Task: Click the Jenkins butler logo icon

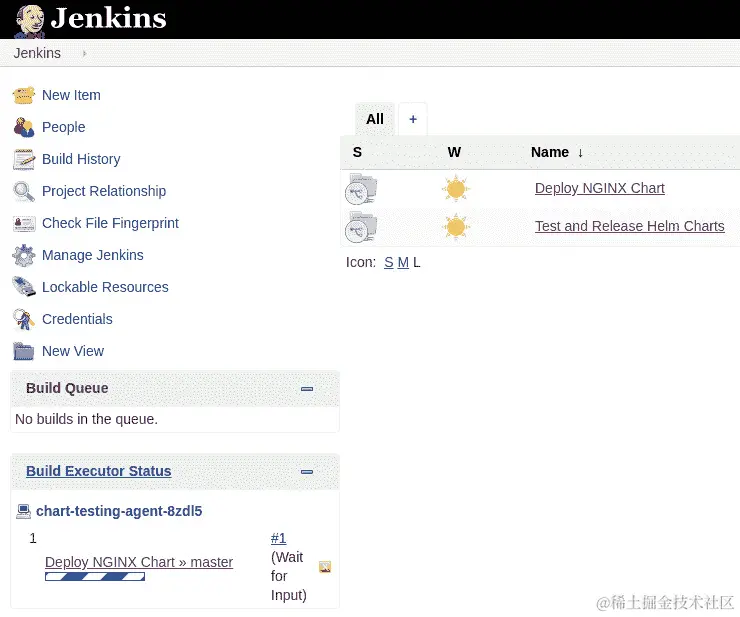Action: coord(30,20)
